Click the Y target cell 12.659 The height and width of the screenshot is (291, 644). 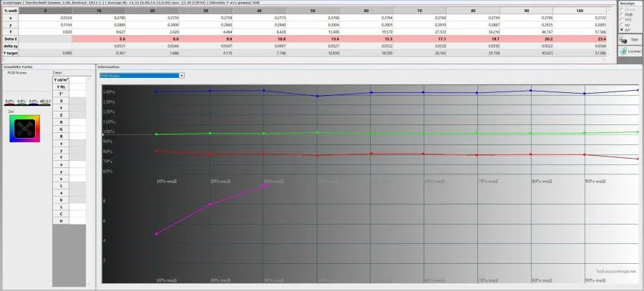click(313, 53)
